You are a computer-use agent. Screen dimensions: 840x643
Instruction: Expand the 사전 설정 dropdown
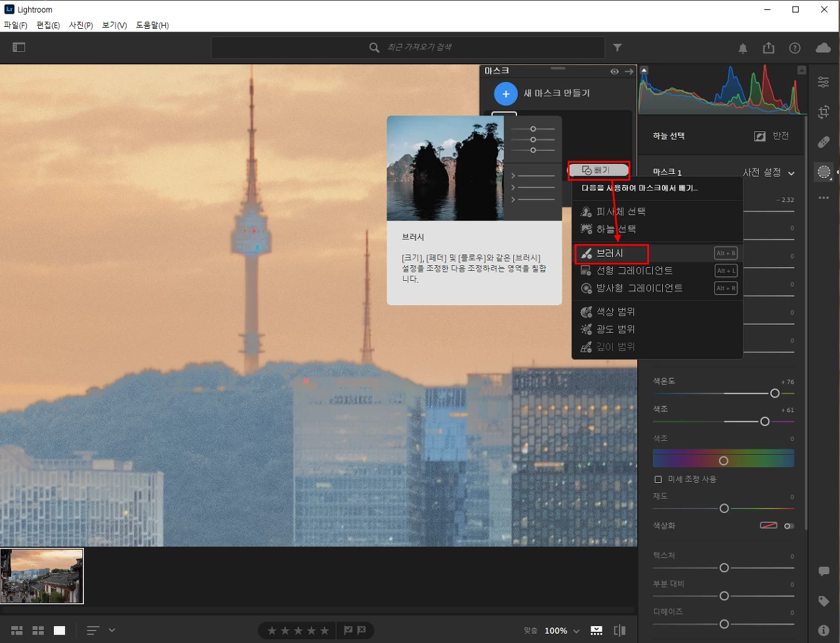[769, 173]
